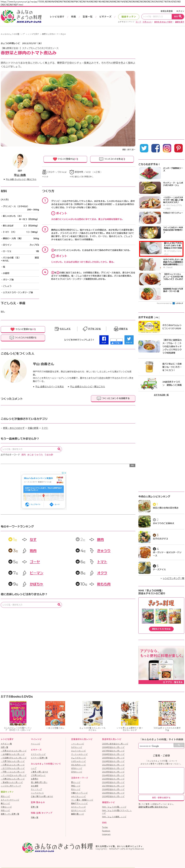Focus the header recipe search input field
Screen dimensions: 185x868
click(156, 16)
